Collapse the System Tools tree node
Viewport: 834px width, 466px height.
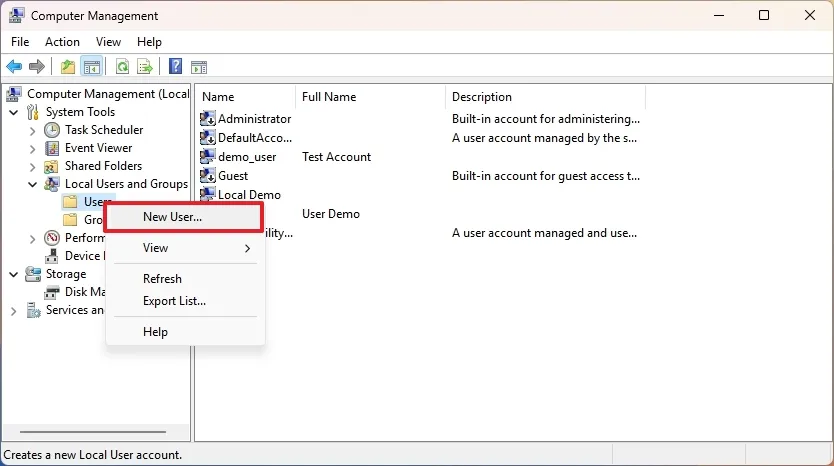14,112
